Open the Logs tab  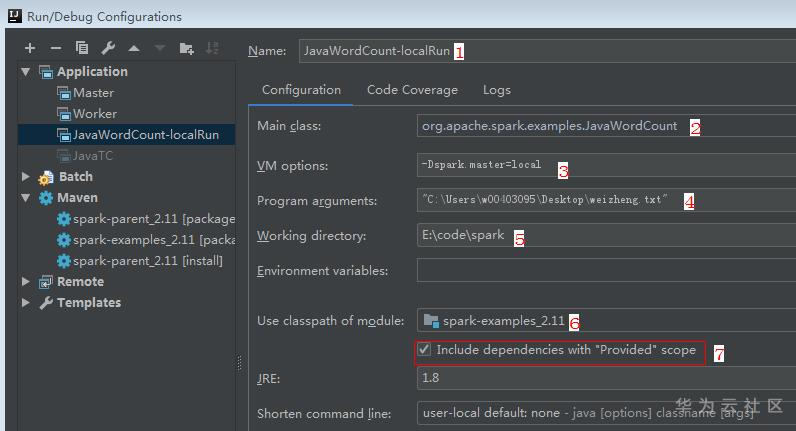click(496, 90)
